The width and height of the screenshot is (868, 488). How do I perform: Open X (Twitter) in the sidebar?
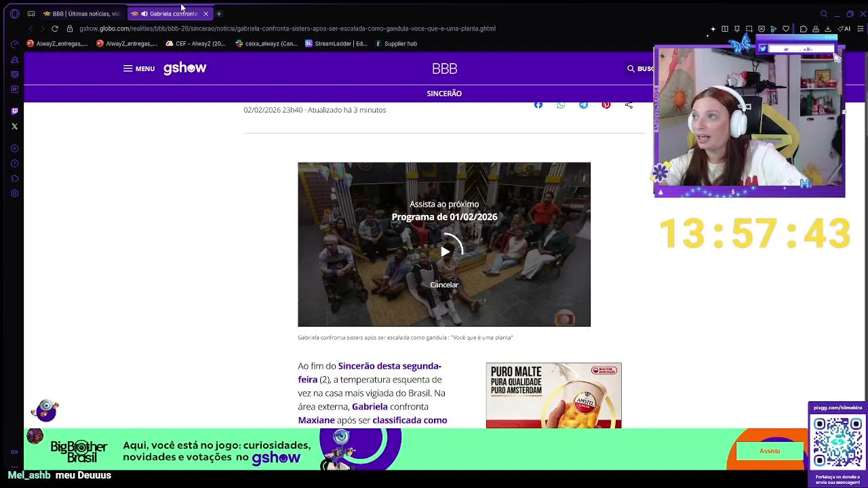pos(15,127)
